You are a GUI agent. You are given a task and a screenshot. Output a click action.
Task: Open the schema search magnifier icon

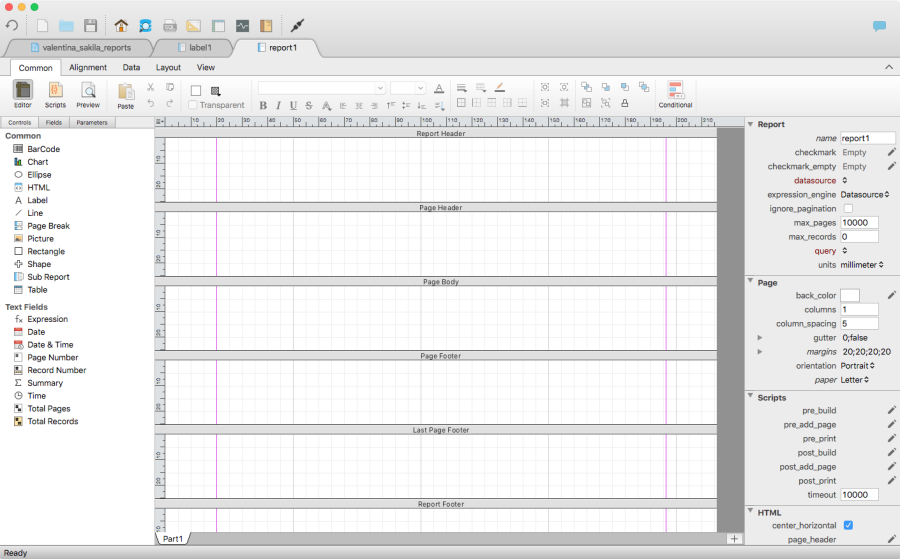pos(145,25)
